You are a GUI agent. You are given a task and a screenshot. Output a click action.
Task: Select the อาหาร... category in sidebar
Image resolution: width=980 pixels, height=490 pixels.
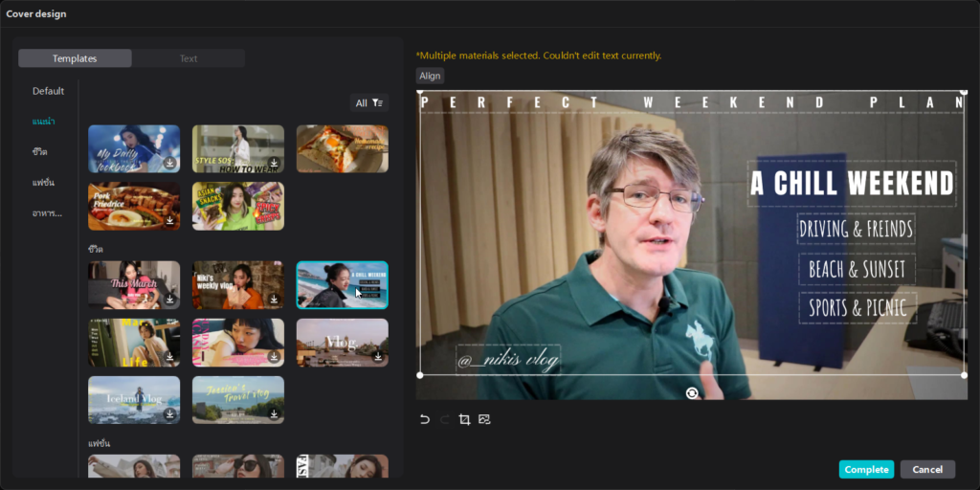coord(47,213)
